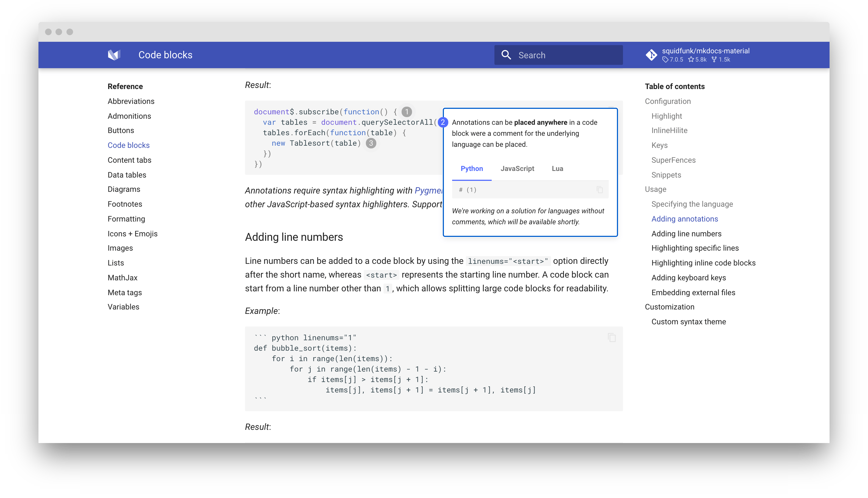Open the Images page
This screenshot has height=498, width=868.
120,248
